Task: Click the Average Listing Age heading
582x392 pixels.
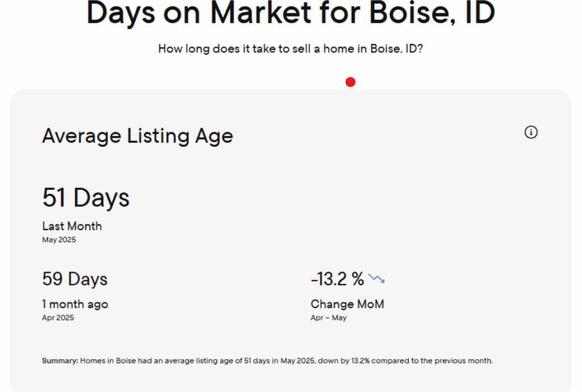Action: 138,136
